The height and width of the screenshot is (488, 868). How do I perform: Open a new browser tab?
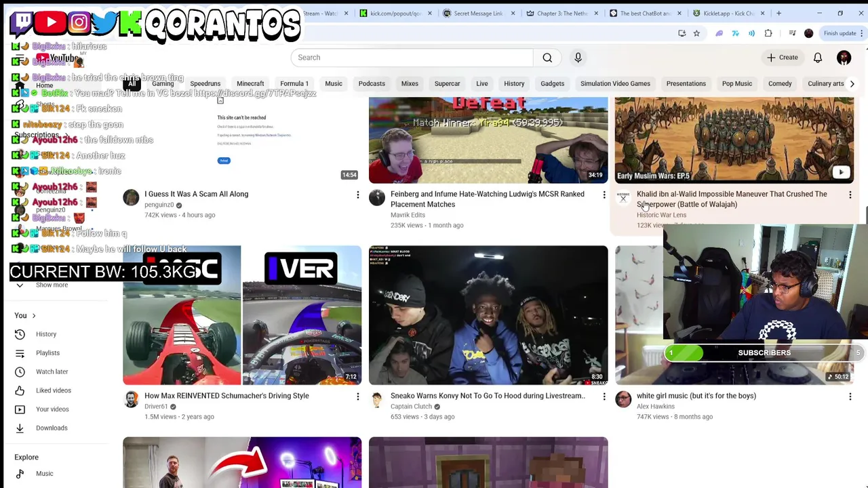pos(778,14)
